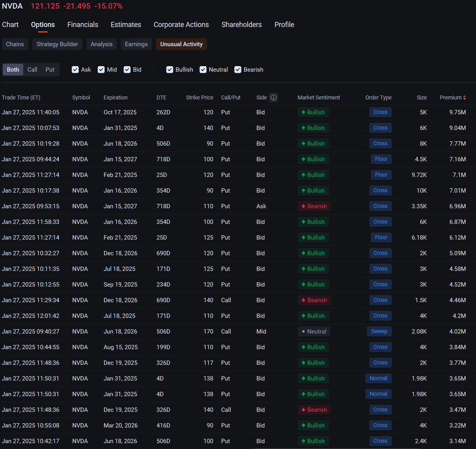The width and height of the screenshot is (476, 449).
Task: Click the Aug 15, 2025 expiration cell
Action: tap(121, 347)
